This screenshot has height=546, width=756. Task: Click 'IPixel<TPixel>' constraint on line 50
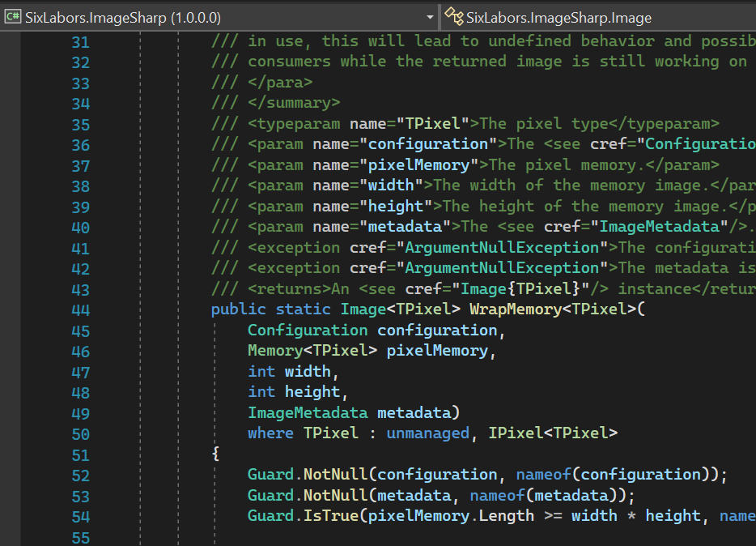553,433
